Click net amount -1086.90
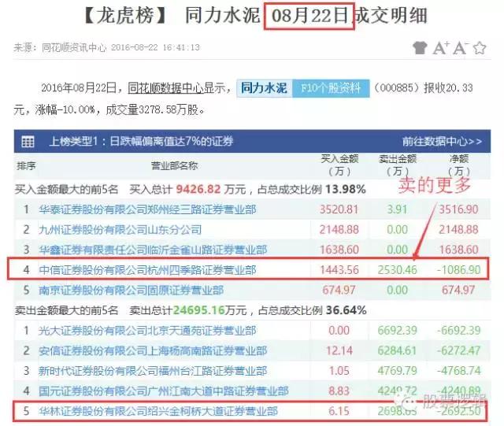 point(458,270)
